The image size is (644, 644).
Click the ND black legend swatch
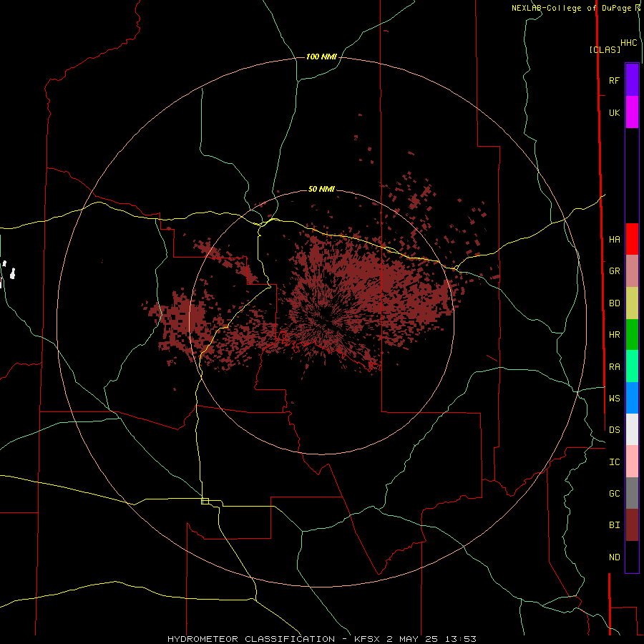click(632, 557)
